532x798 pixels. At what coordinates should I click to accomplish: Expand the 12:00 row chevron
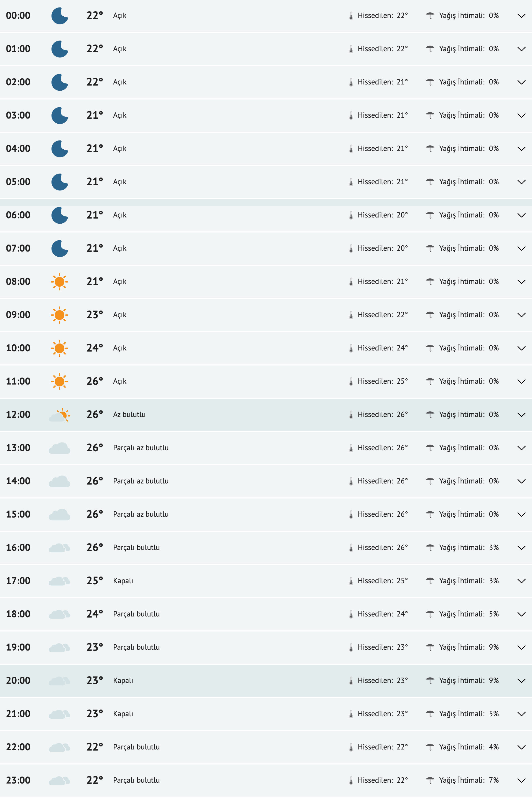tap(521, 415)
